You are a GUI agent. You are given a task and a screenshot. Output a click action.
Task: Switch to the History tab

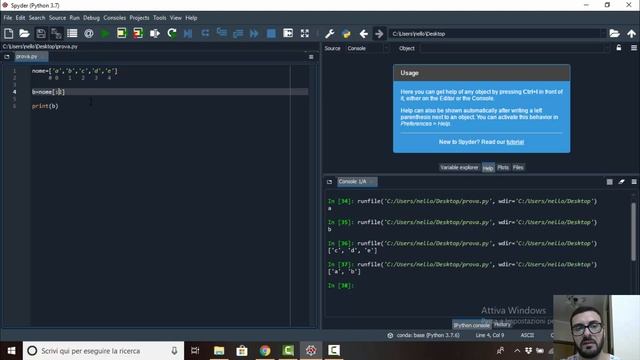[x=502, y=324]
